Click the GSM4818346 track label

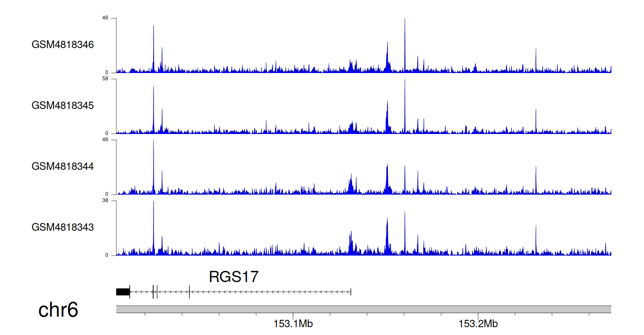tap(63, 45)
